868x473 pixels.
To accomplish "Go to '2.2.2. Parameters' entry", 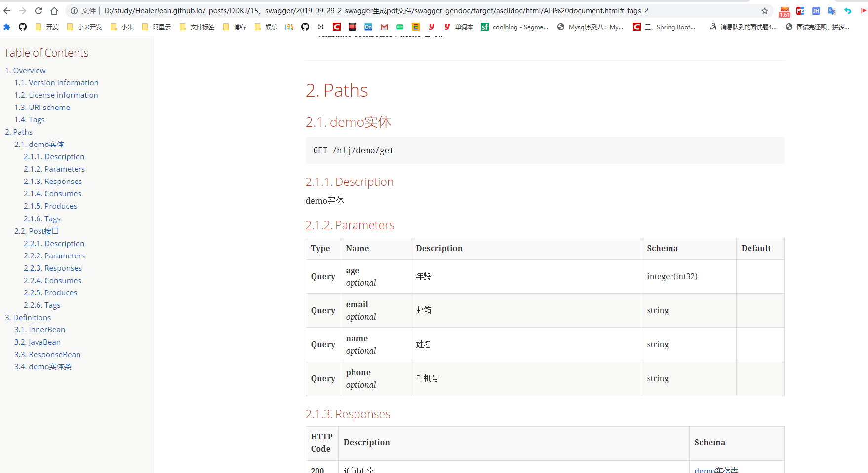I will (x=54, y=256).
